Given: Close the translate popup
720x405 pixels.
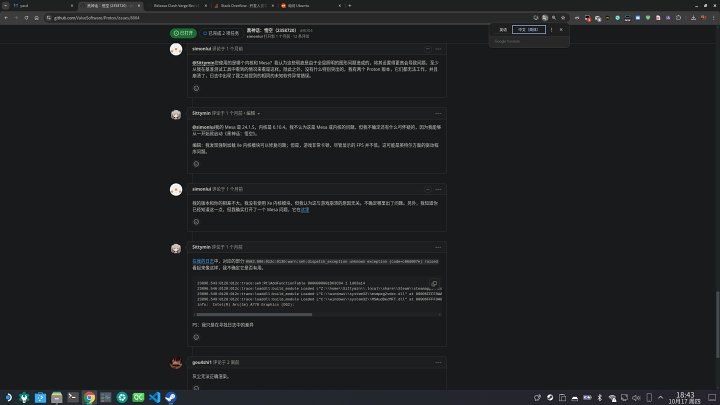Looking at the screenshot, I should (561, 29).
